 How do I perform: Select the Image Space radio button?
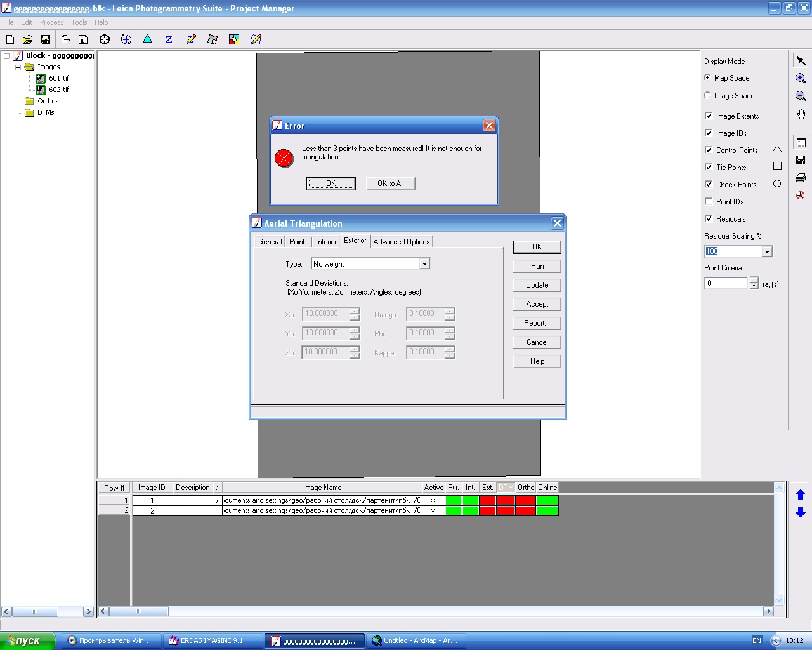coord(707,96)
